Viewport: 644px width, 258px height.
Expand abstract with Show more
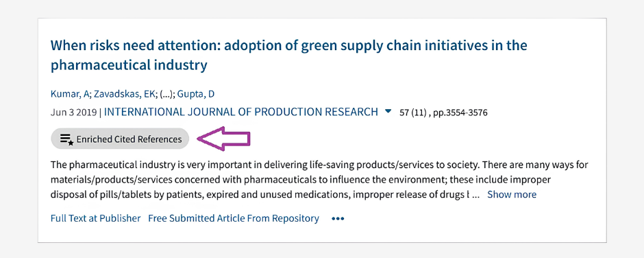coord(511,194)
